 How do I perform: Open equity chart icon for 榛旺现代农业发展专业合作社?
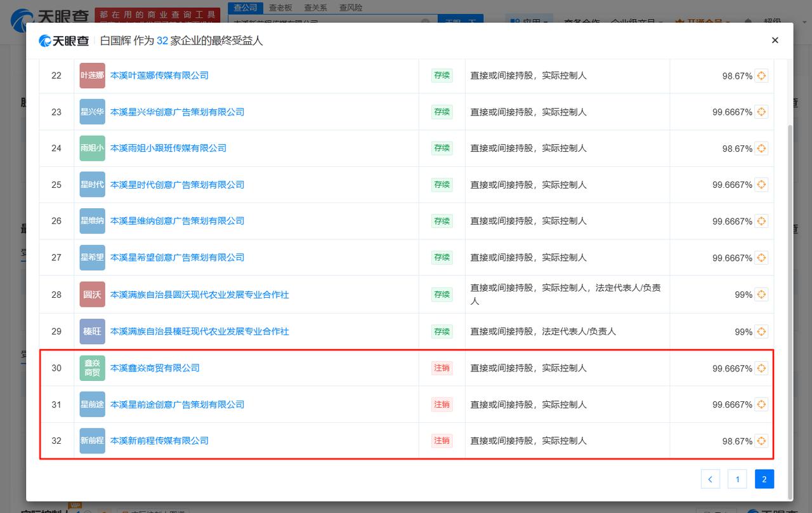coord(761,331)
